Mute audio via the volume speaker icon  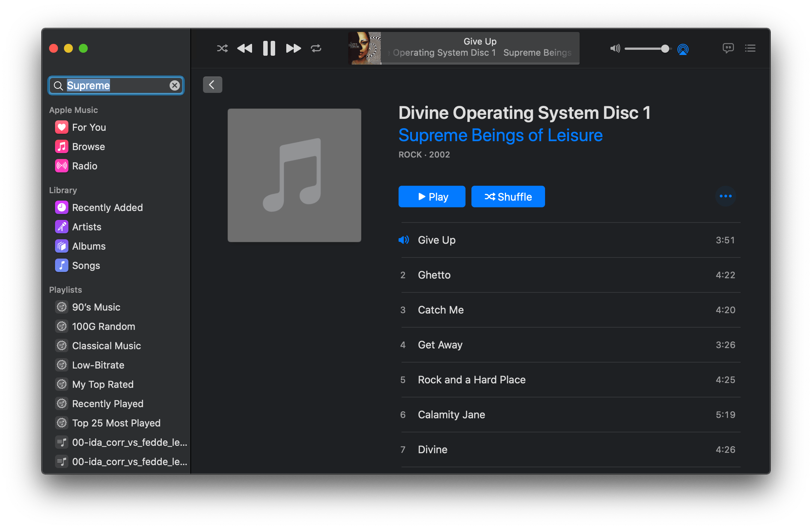[x=615, y=48]
